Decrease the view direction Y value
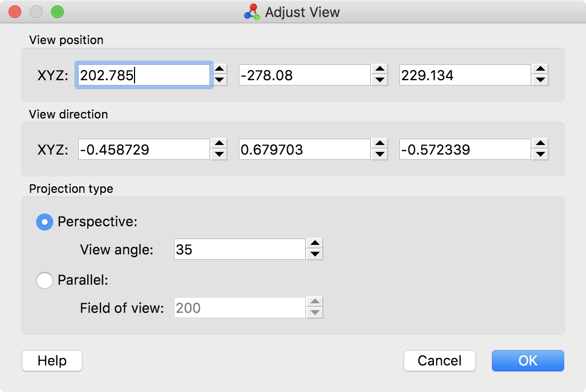 click(379, 155)
